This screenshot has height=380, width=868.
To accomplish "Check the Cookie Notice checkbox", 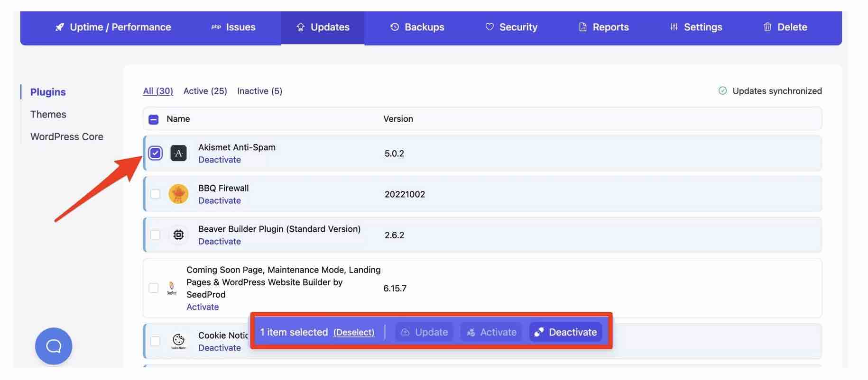I will point(155,341).
